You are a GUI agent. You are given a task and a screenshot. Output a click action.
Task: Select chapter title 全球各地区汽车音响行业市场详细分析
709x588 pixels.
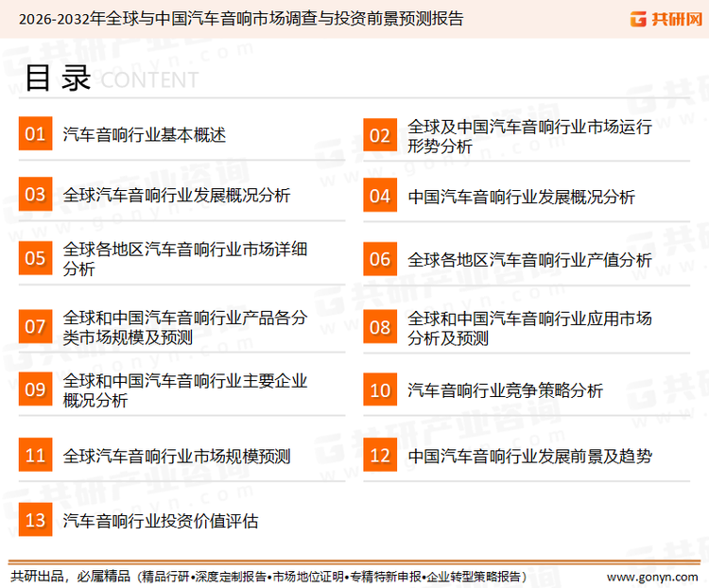[185, 259]
